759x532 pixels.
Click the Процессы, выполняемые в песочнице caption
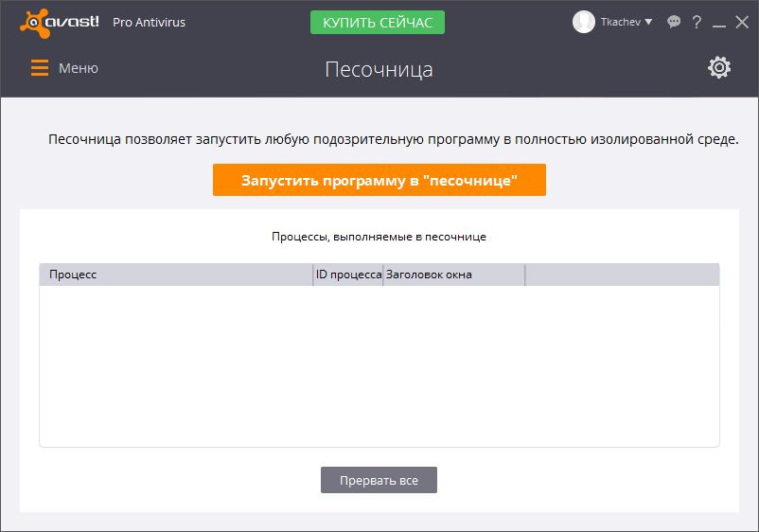(379, 237)
